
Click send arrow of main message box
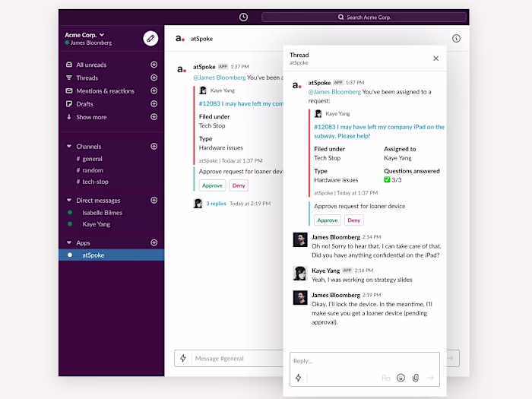coord(450,358)
